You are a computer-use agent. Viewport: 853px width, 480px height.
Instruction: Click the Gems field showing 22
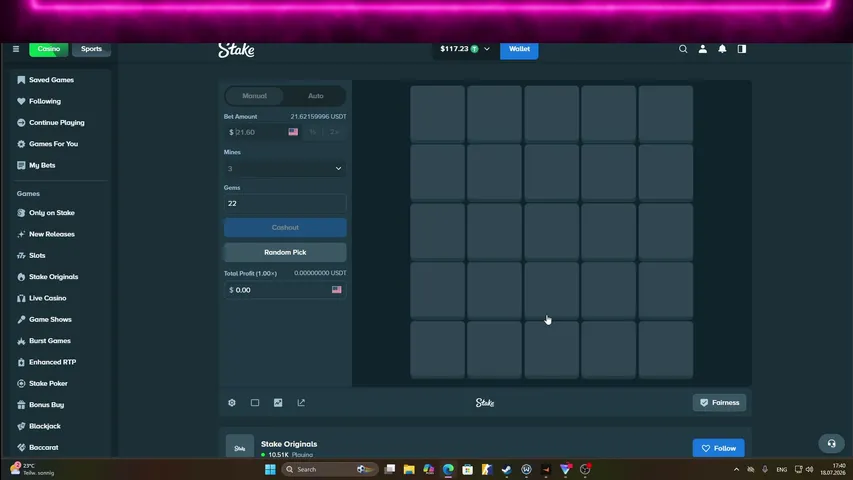point(285,204)
